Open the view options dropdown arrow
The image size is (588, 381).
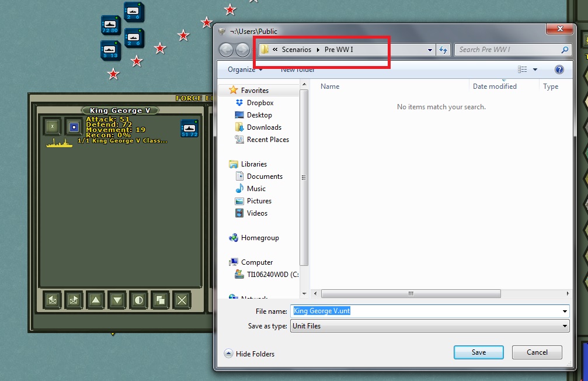(535, 70)
